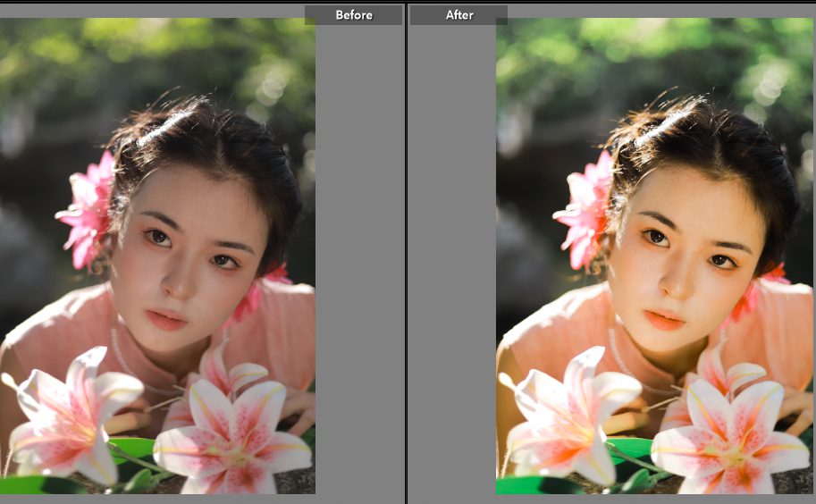The height and width of the screenshot is (504, 816).
Task: Click the bottom-right lily in the After image
Action: [733, 438]
